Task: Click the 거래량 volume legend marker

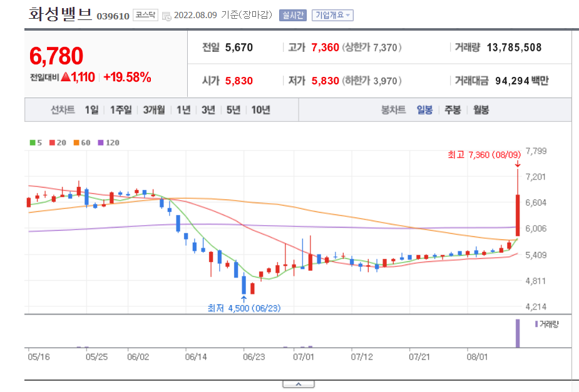Action: click(x=536, y=324)
